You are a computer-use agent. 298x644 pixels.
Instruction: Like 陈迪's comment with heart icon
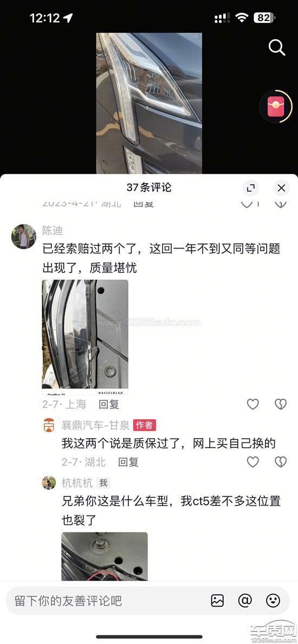tap(253, 404)
